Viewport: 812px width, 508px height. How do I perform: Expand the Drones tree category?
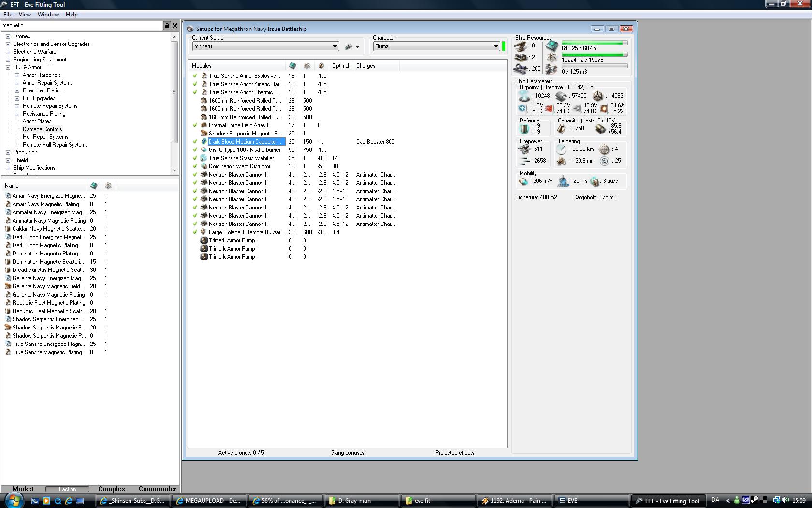(8, 36)
